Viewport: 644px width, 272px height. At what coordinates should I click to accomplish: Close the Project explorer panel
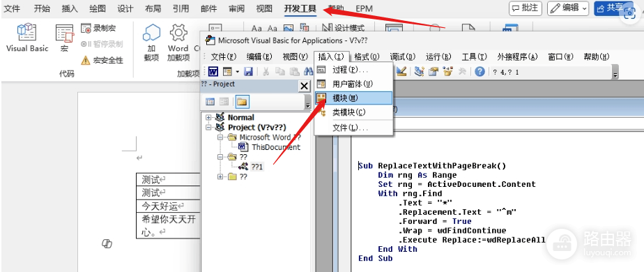pyautogui.click(x=304, y=86)
